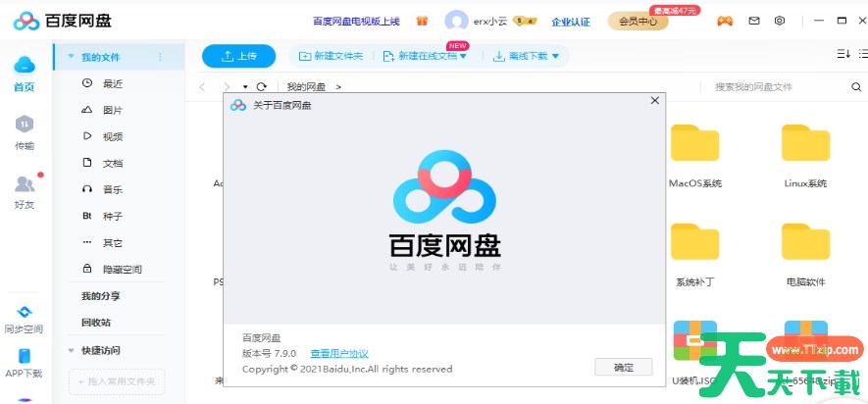Screen dimensions: 868x404
Task: Open the APP下载 phone icon
Action: coord(24,355)
